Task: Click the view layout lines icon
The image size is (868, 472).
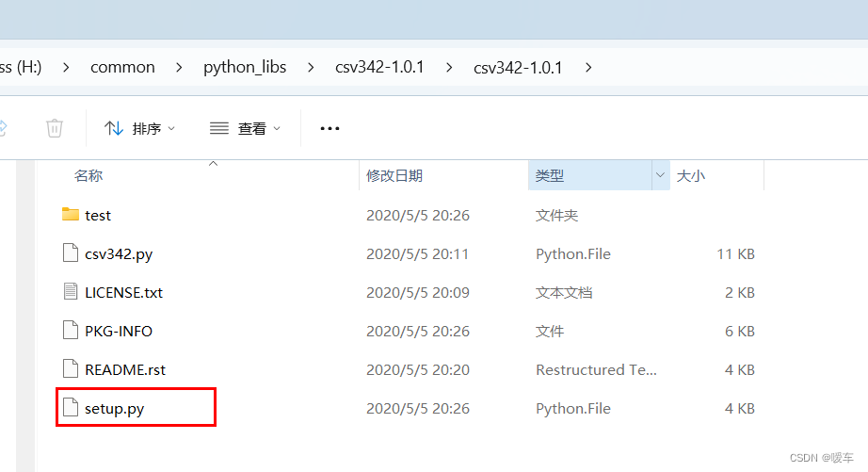Action: [219, 128]
